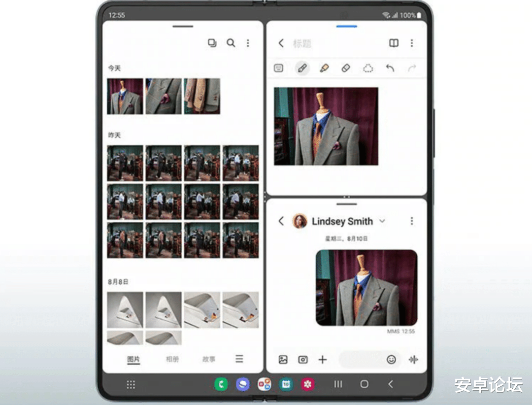Screen dimensions: 532x405
Task: Redo the note stroke
Action: [x=411, y=68]
